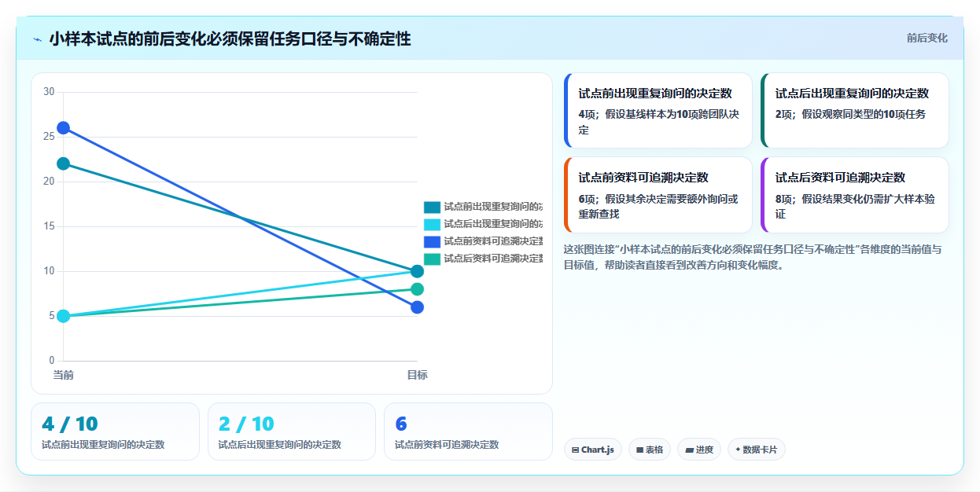Screen dimensions: 980x492
Task: Click the lightning icon beside the title
Action: tap(37, 39)
